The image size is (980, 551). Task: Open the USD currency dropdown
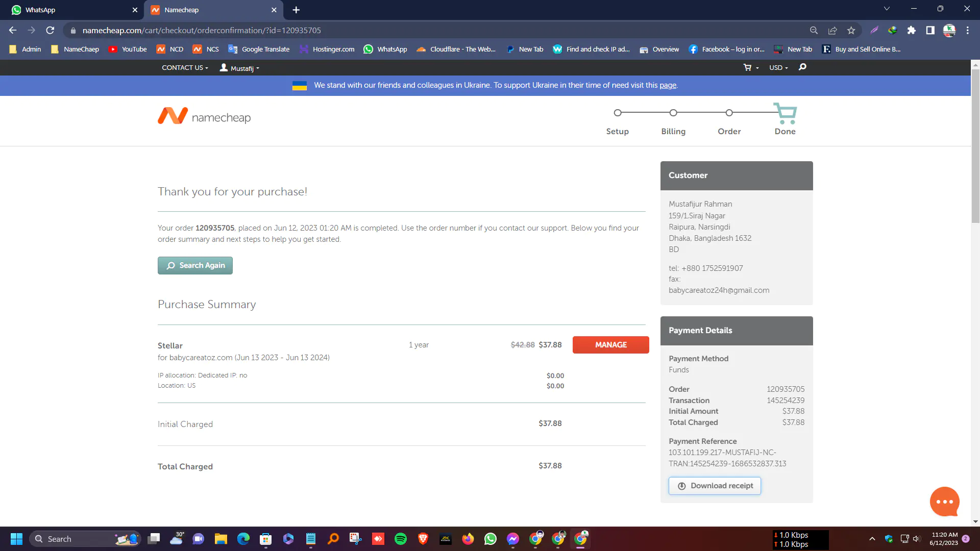pos(778,67)
